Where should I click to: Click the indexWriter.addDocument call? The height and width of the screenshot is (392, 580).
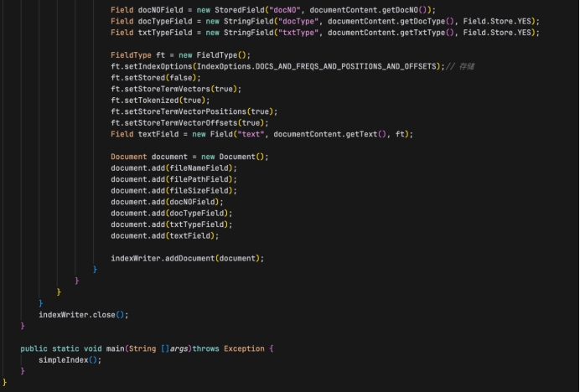point(187,258)
